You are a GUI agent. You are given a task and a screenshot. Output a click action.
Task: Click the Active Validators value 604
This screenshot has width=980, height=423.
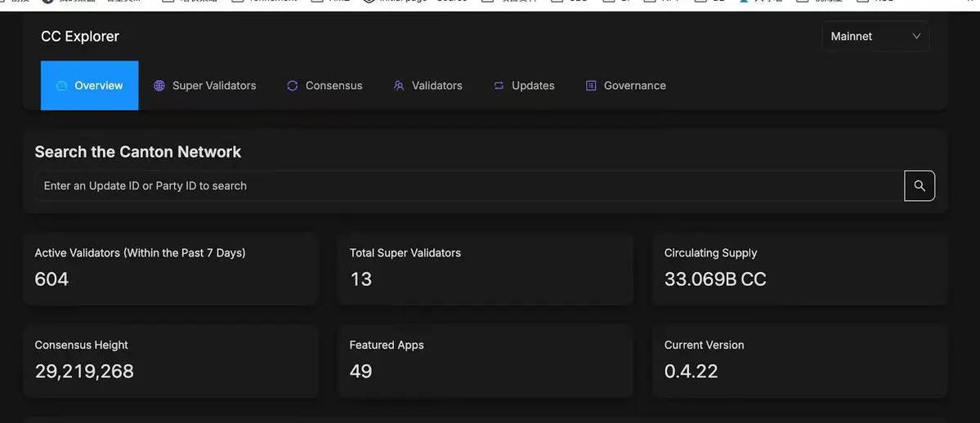pos(51,278)
